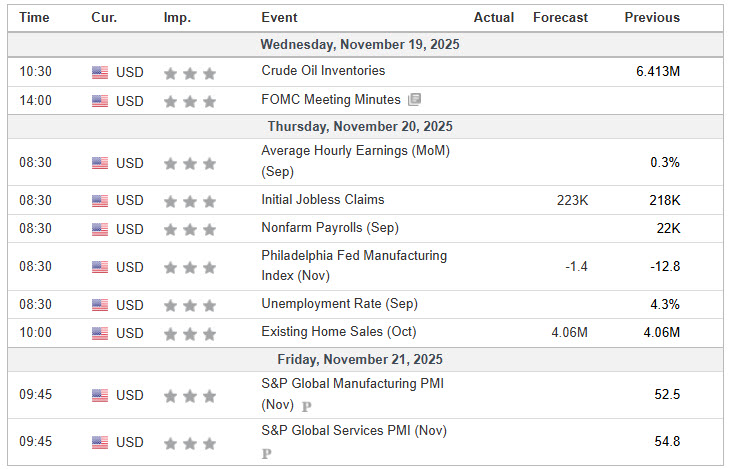The width and height of the screenshot is (730, 469).
Task: Open the FOMC Meeting Minutes event link
Action: [331, 100]
